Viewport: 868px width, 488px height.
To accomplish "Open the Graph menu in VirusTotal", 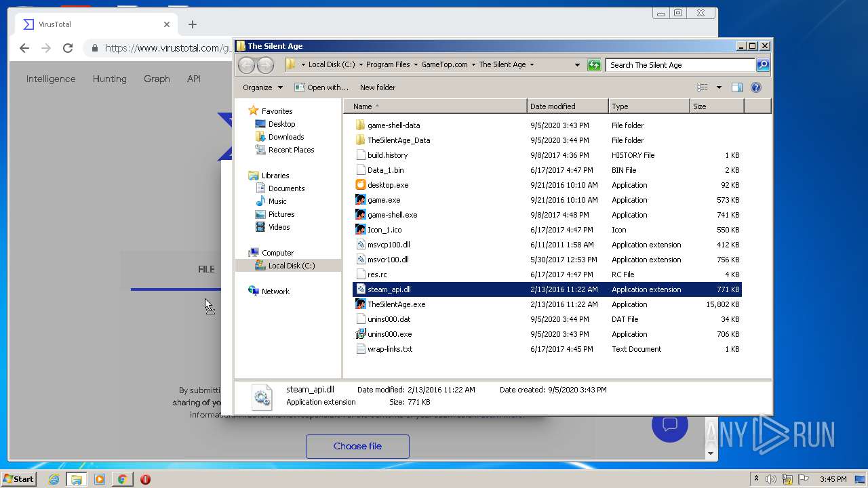I will click(157, 79).
